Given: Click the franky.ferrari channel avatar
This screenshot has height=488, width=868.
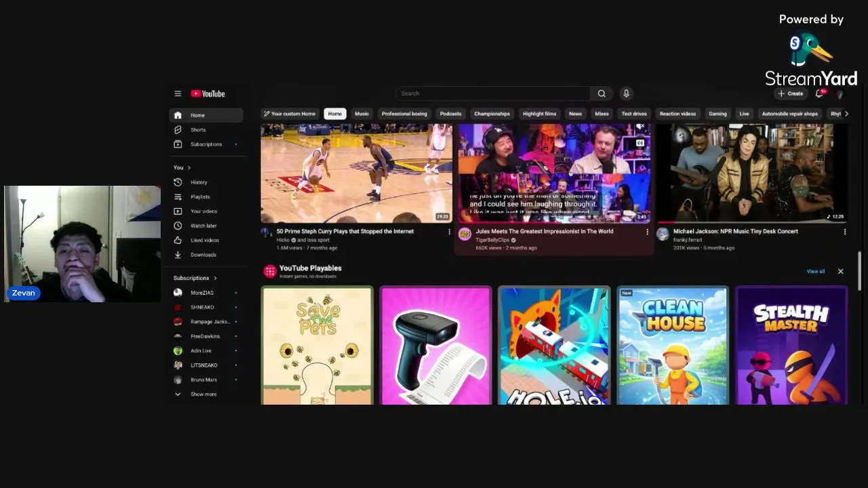Looking at the screenshot, I should [663, 234].
